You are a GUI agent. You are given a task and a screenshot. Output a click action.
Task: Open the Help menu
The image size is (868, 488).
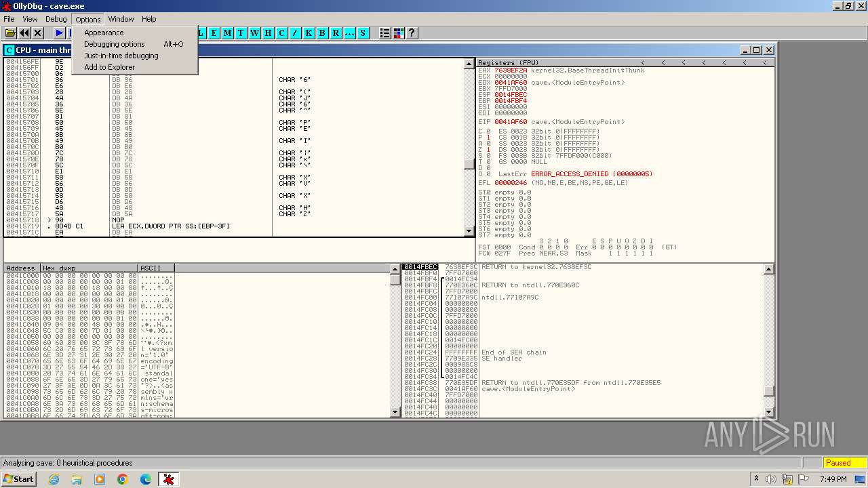point(149,19)
